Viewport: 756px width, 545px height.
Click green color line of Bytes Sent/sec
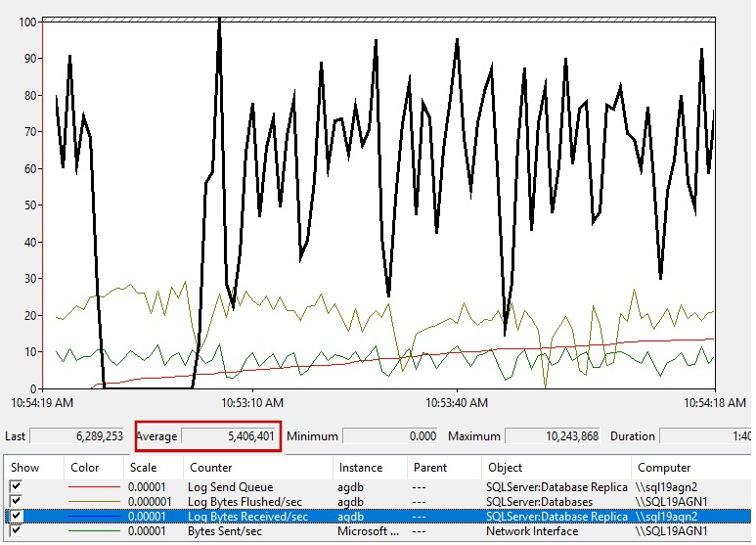92,531
